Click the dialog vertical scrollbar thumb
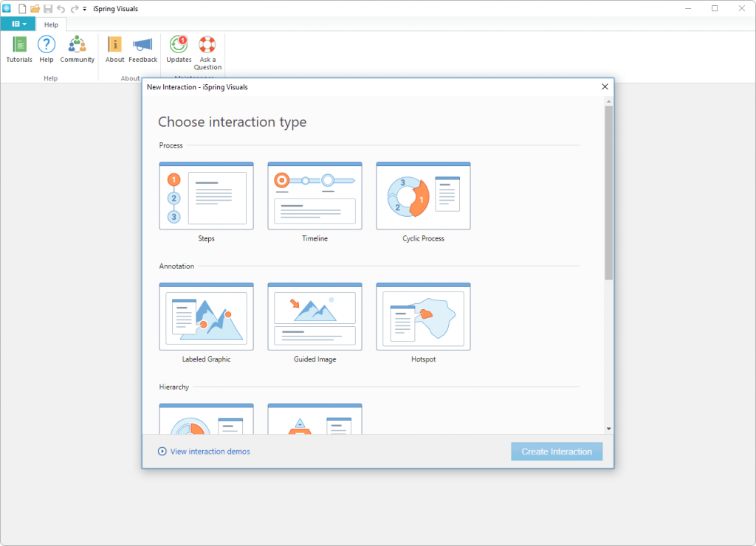756x546 pixels. tap(609, 193)
